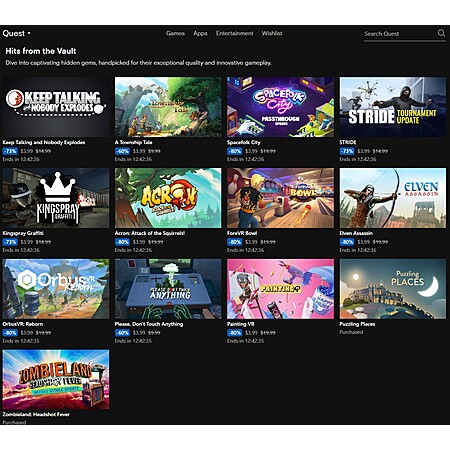Go to the Wishlist page
Screen dimensions: 450x450
[x=272, y=33]
